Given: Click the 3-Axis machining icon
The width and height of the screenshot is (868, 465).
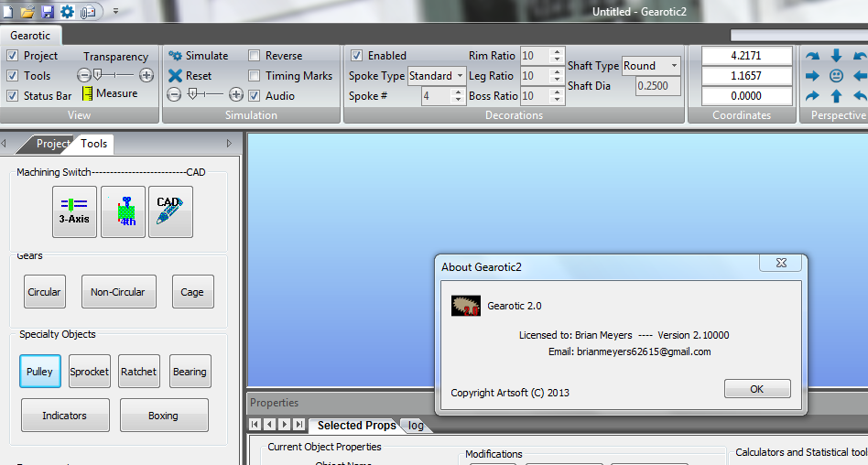Looking at the screenshot, I should point(74,211).
